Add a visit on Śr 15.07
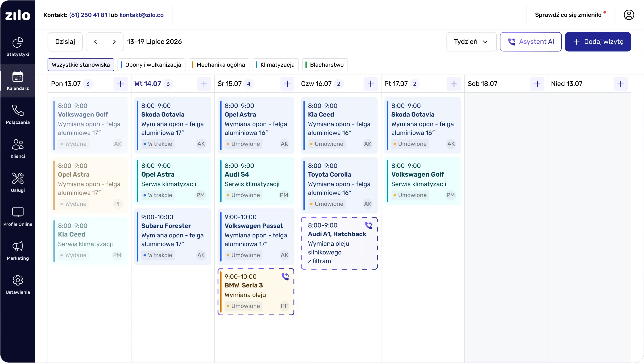Image resolution: width=644 pixels, height=363 pixels. tap(287, 84)
